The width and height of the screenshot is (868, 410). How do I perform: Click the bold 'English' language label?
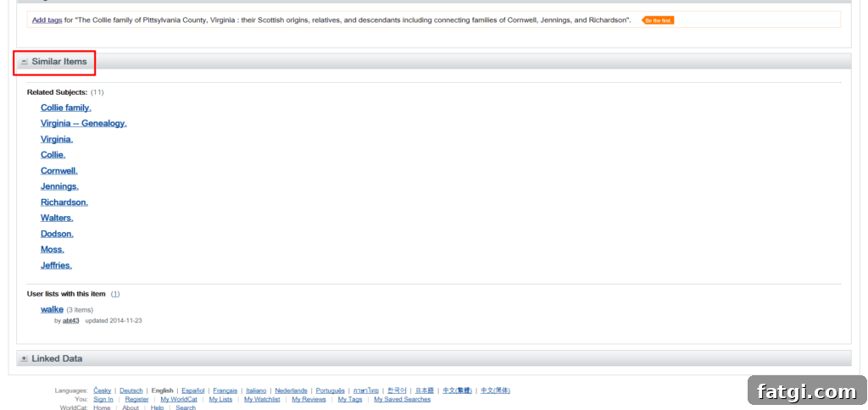(x=162, y=391)
